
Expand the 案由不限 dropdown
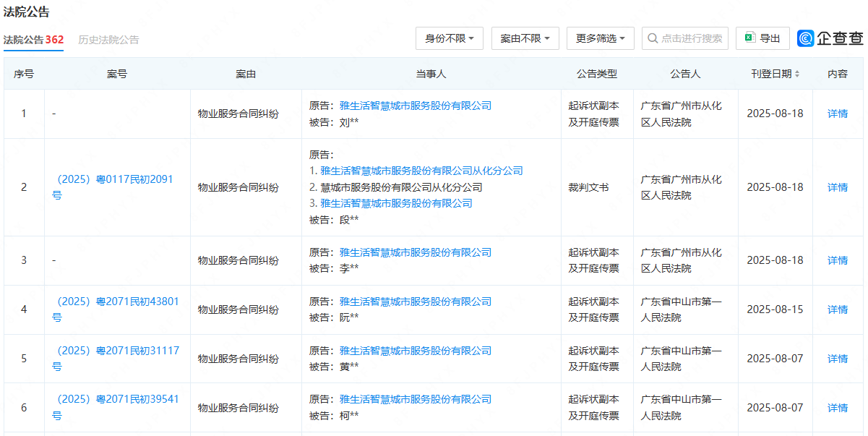click(x=525, y=38)
